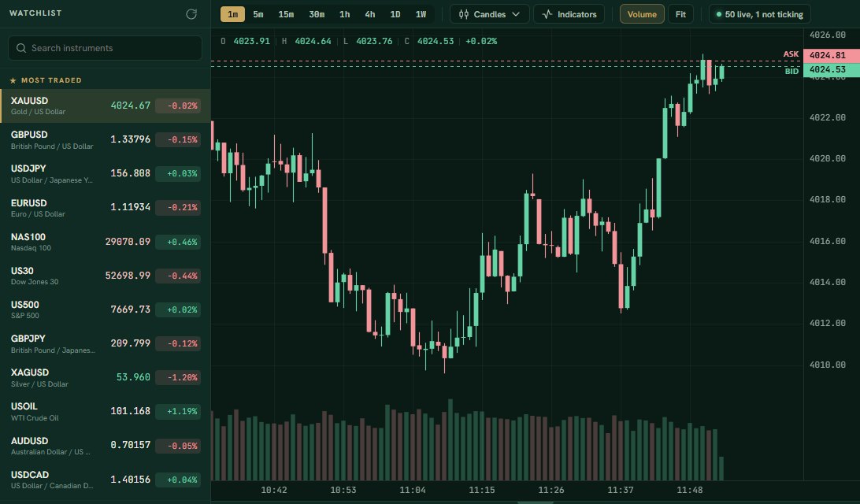
Task: Switch to the 15m timeframe
Action: (x=286, y=14)
